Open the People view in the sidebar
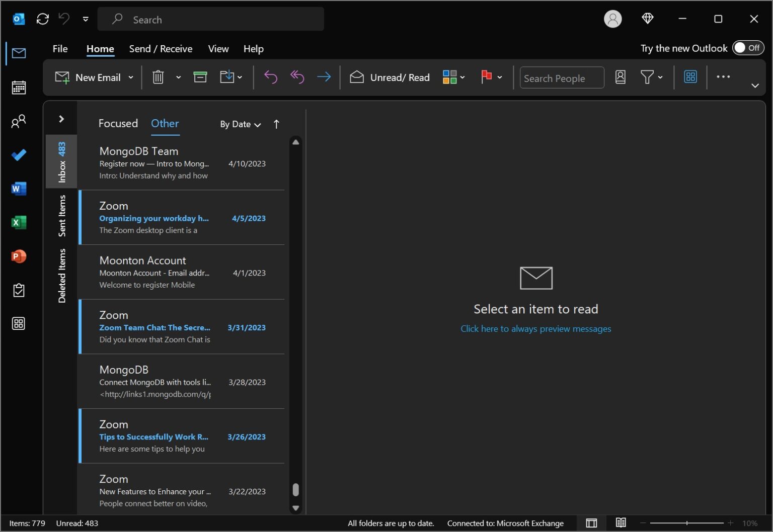Screen dimensions: 773x532 coord(19,121)
